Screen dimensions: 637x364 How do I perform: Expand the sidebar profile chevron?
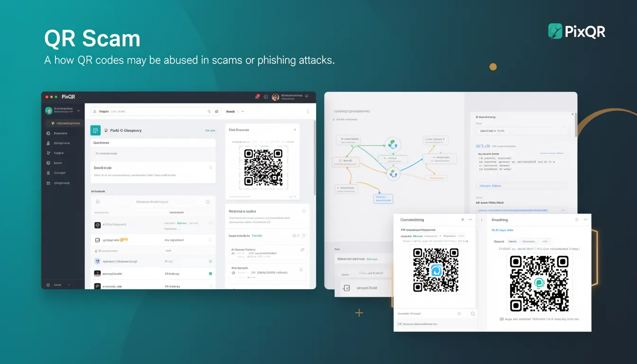point(78,110)
